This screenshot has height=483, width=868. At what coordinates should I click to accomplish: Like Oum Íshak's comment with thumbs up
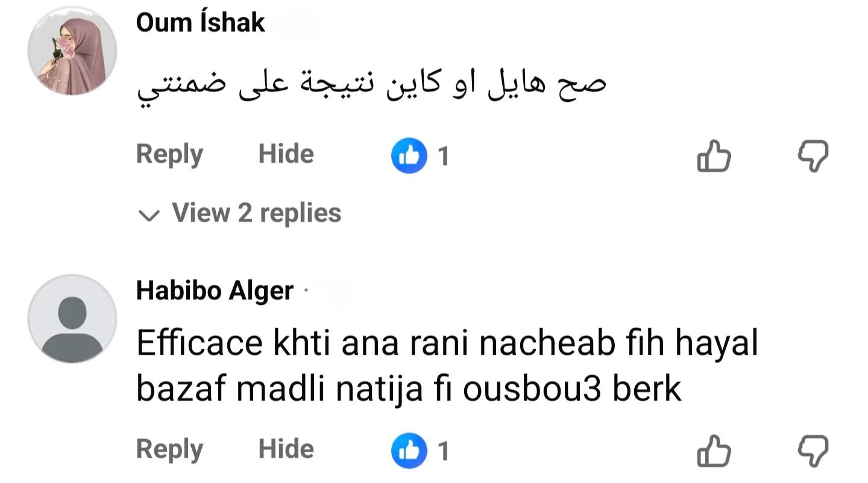[714, 156]
